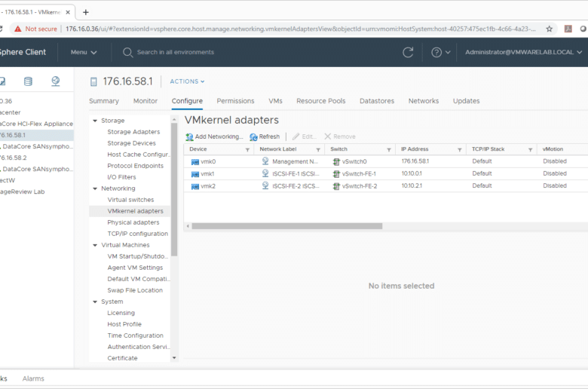This screenshot has width=588, height=389.
Task: Click the Refresh adapters icon
Action: pyautogui.click(x=253, y=137)
